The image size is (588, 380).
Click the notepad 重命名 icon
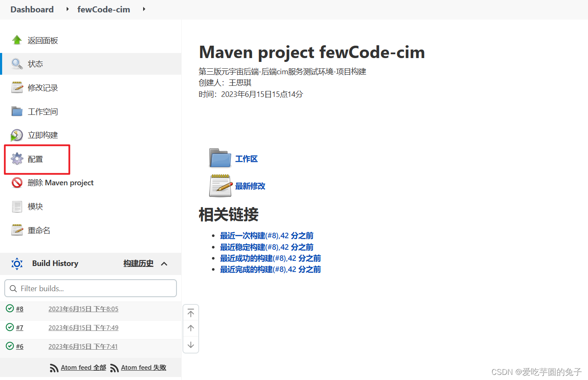coord(17,230)
